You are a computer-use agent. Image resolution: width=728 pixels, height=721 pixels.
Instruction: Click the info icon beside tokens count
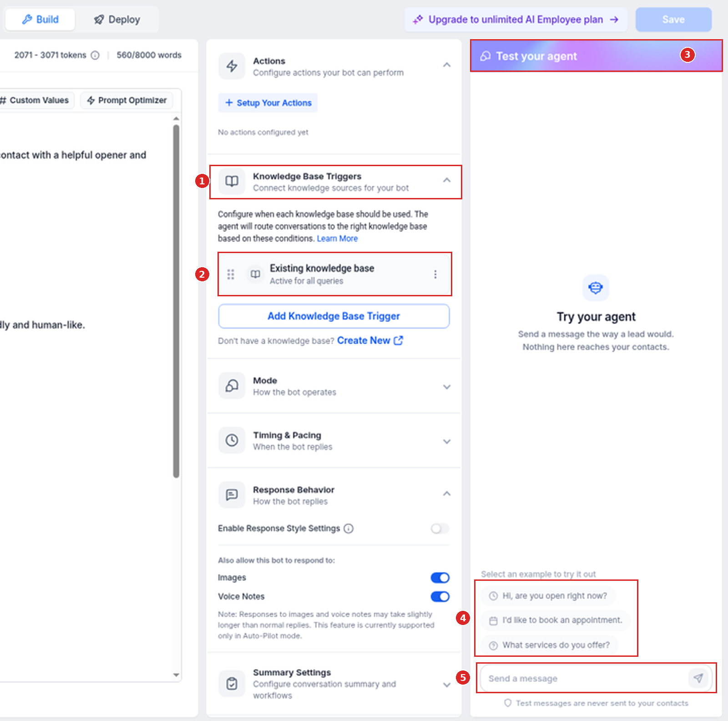pos(95,55)
